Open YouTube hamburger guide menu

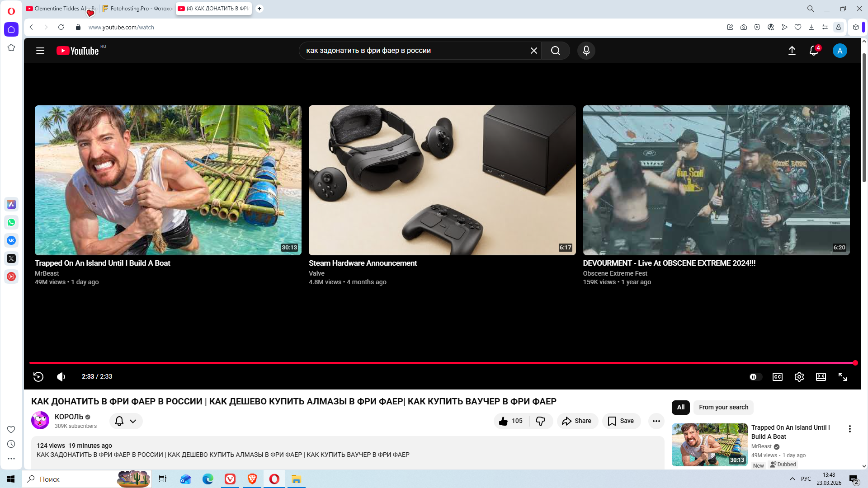[x=40, y=51]
